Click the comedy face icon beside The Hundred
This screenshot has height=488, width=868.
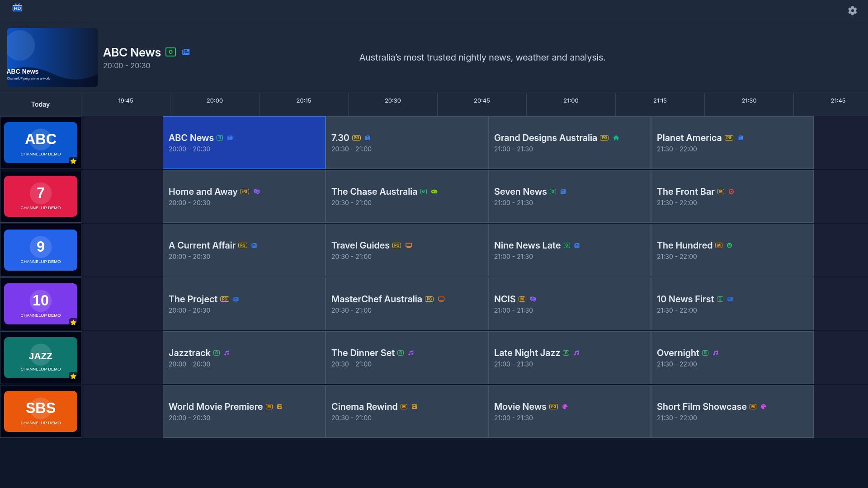pyautogui.click(x=729, y=245)
